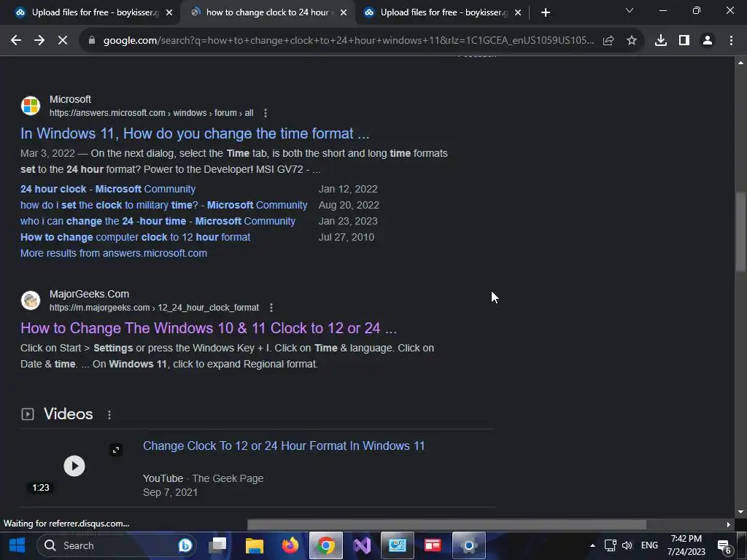Click the scroll up arrow of vertical scrollbar
Image resolution: width=747 pixels, height=560 pixels.
740,63
